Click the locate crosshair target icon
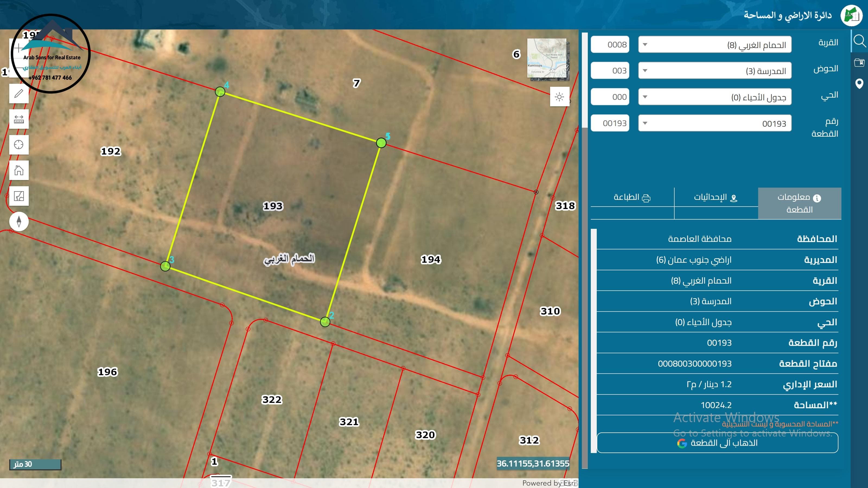The height and width of the screenshot is (488, 868). coord(19,145)
